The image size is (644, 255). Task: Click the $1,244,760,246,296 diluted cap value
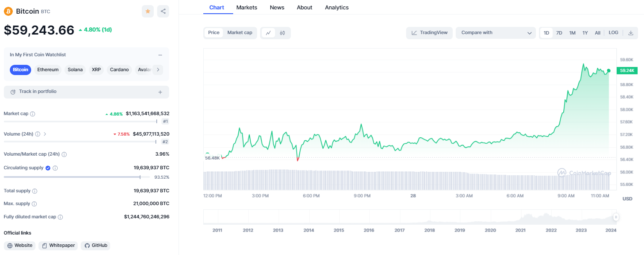coord(146,217)
